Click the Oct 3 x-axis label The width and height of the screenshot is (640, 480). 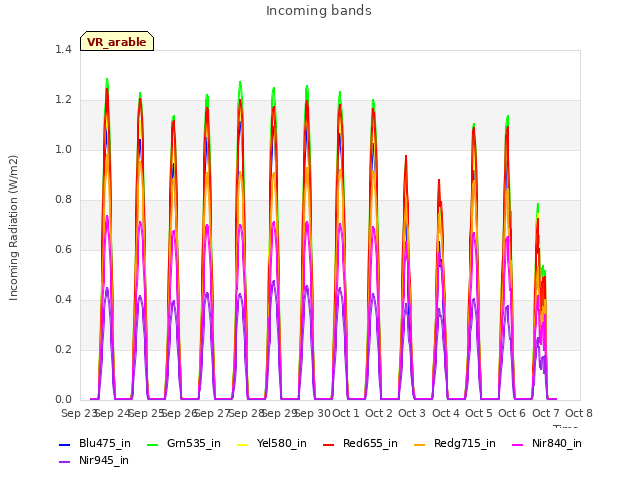tap(412, 413)
